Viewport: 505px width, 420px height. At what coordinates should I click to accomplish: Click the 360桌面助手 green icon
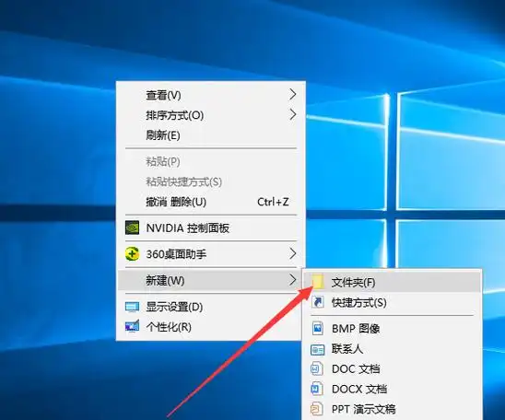132,253
